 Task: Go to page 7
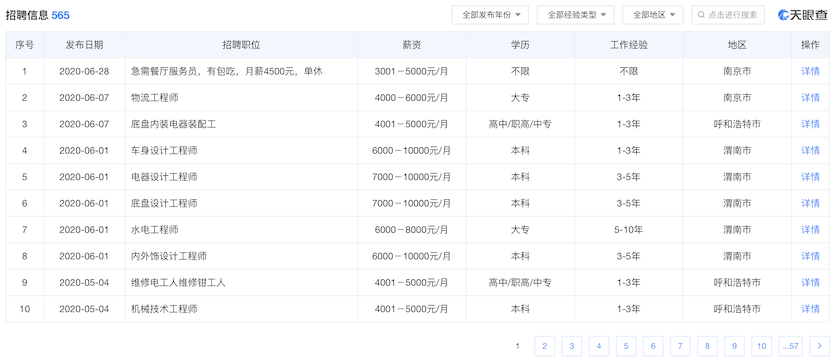(x=680, y=346)
